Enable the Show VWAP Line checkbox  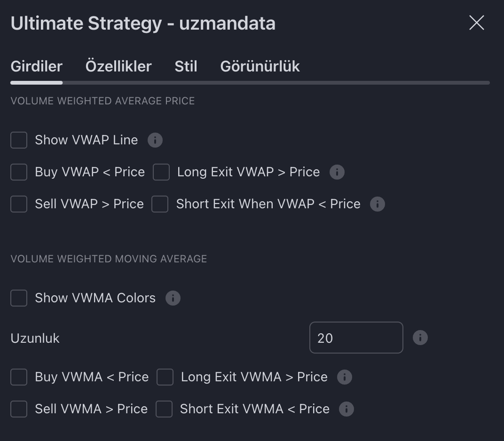(x=18, y=140)
